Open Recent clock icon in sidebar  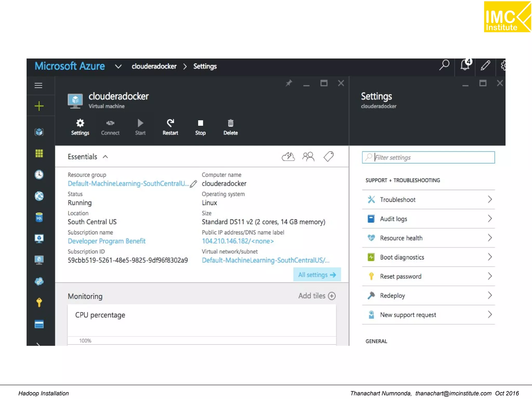click(39, 175)
